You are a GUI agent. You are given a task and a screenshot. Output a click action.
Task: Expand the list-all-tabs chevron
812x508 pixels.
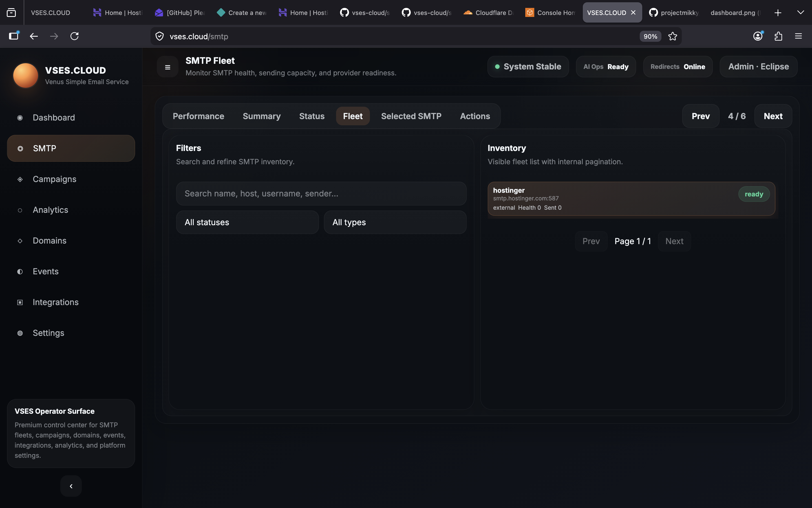click(x=801, y=12)
